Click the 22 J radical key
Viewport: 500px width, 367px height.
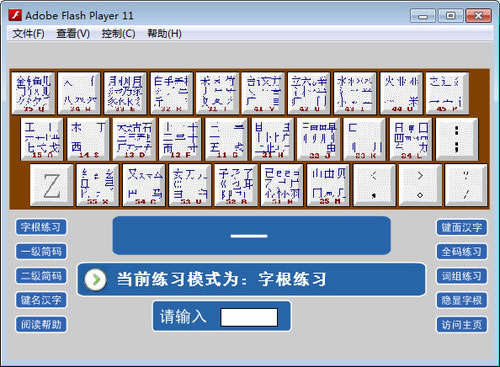pyautogui.click(x=318, y=139)
